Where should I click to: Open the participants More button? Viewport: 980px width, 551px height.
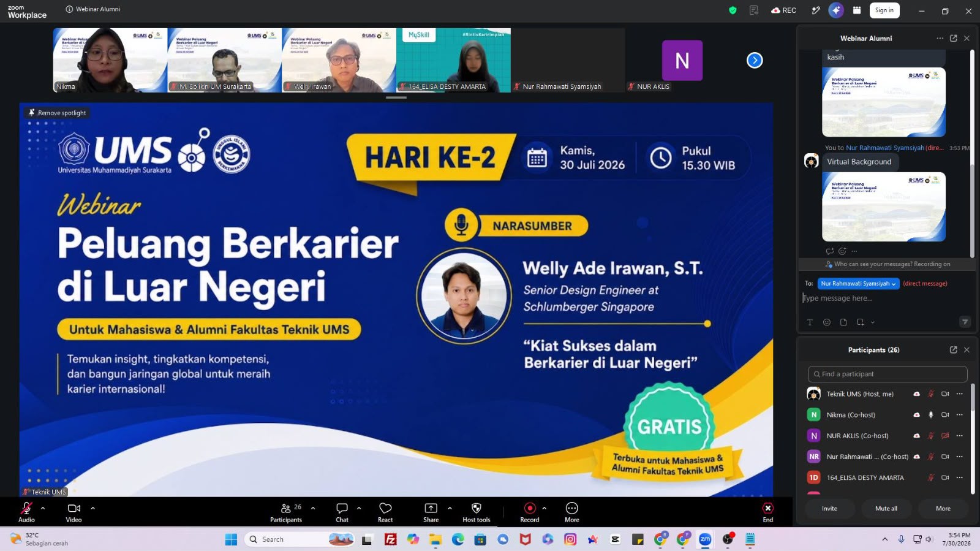pos(943,509)
